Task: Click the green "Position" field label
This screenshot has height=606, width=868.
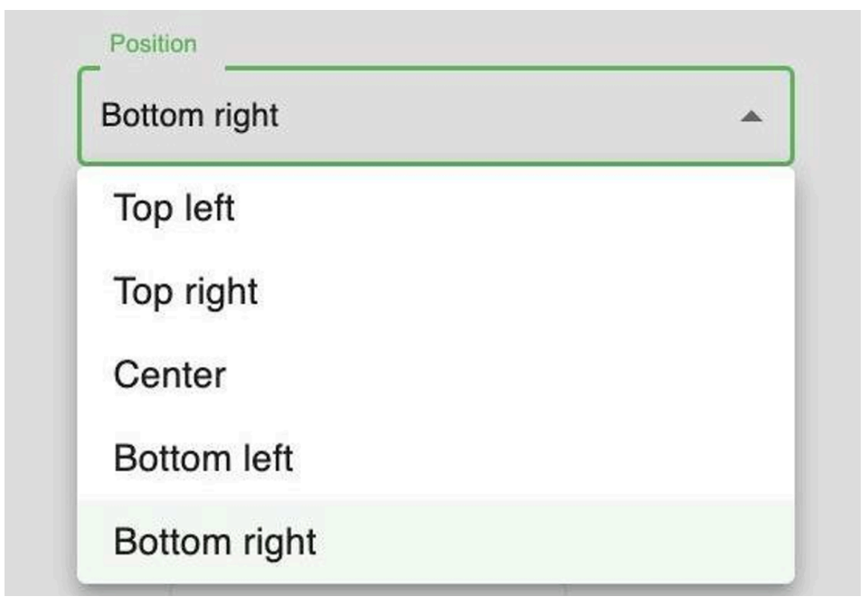Action: (153, 43)
